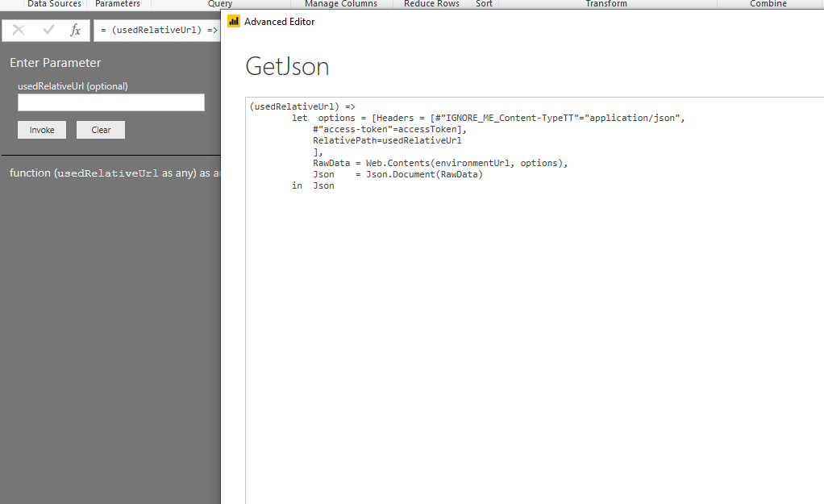Click the Invoke button
Screen dimensions: 824x504
(x=42, y=130)
